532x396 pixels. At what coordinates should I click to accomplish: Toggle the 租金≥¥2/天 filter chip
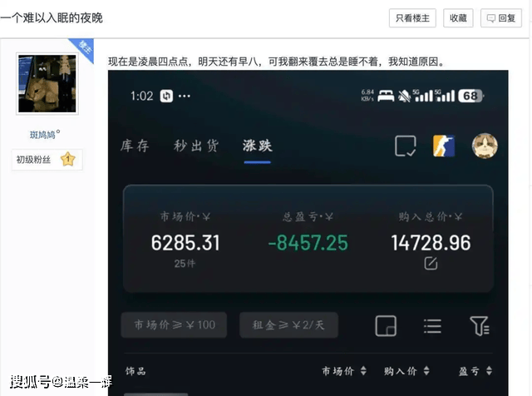(x=288, y=325)
